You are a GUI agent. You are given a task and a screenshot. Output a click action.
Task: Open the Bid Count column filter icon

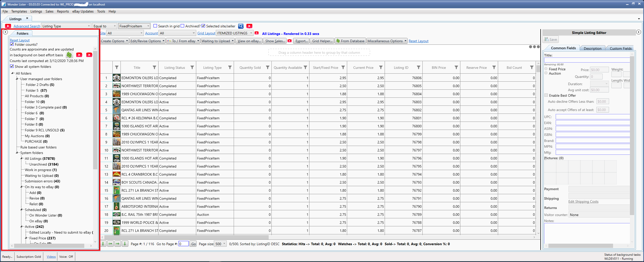(x=532, y=67)
